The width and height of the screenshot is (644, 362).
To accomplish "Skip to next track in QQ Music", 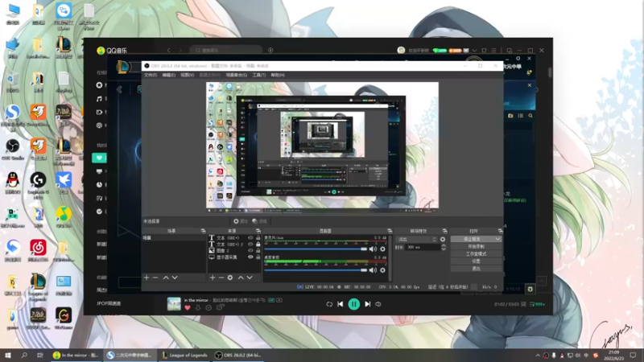I will (368, 304).
